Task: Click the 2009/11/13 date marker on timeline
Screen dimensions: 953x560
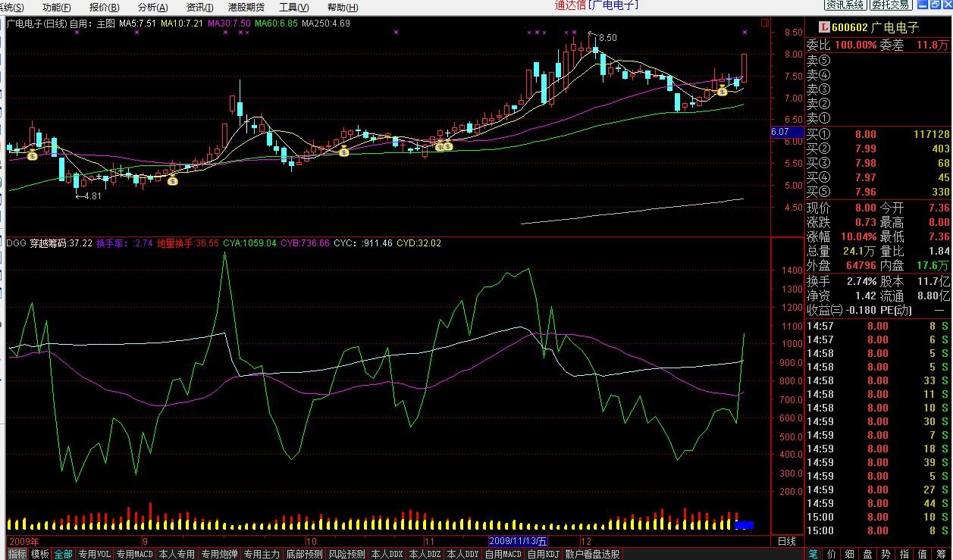Action: click(x=518, y=541)
